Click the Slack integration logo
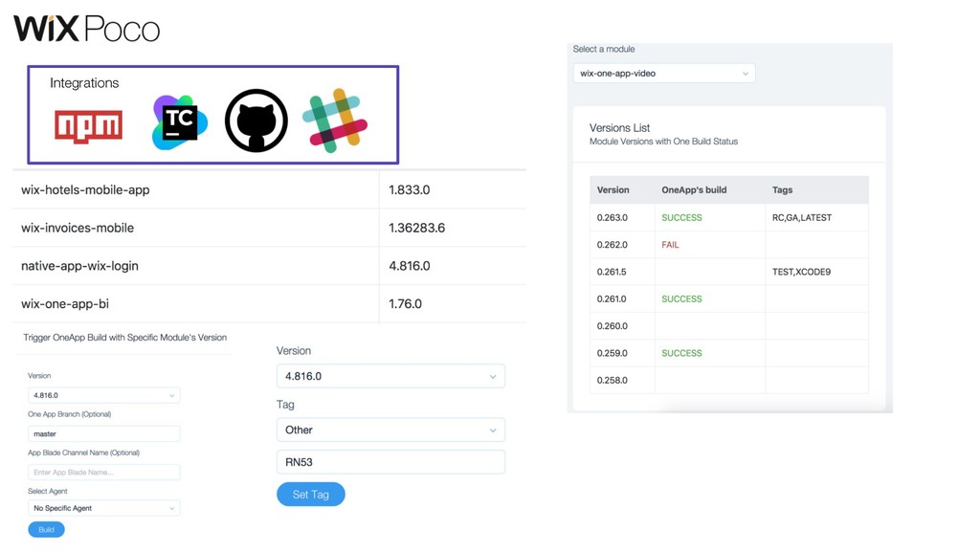The height and width of the screenshot is (551, 980). 335,121
